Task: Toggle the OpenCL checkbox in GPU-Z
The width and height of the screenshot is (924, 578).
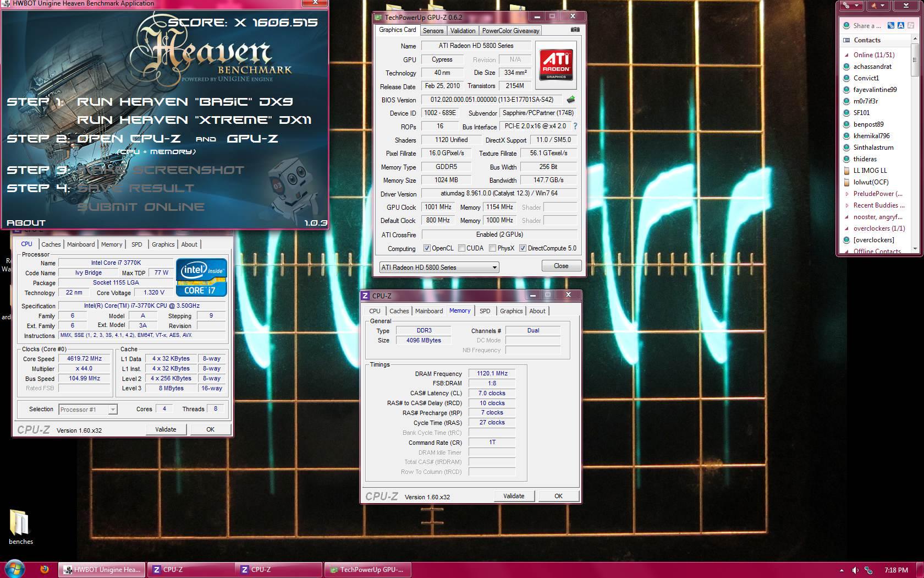Action: [427, 248]
